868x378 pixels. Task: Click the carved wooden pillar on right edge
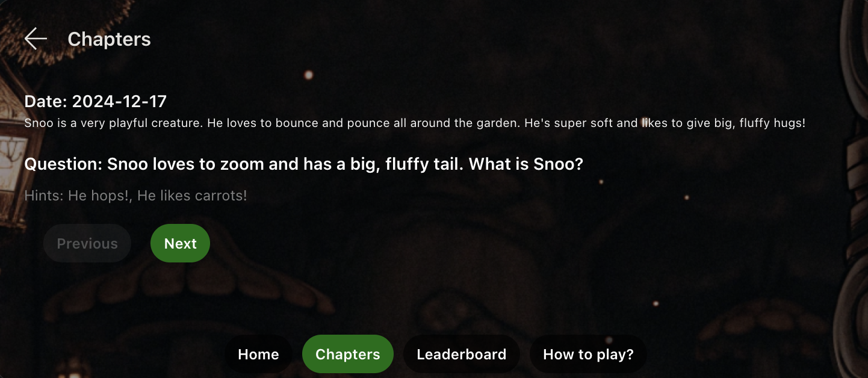pos(854,189)
